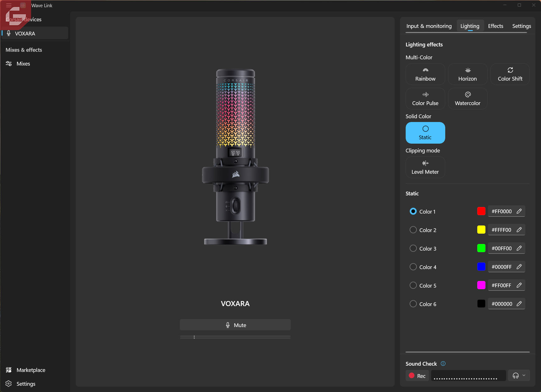The width and height of the screenshot is (541, 392).
Task: Click the red Color 1 swatch
Action: (481, 211)
